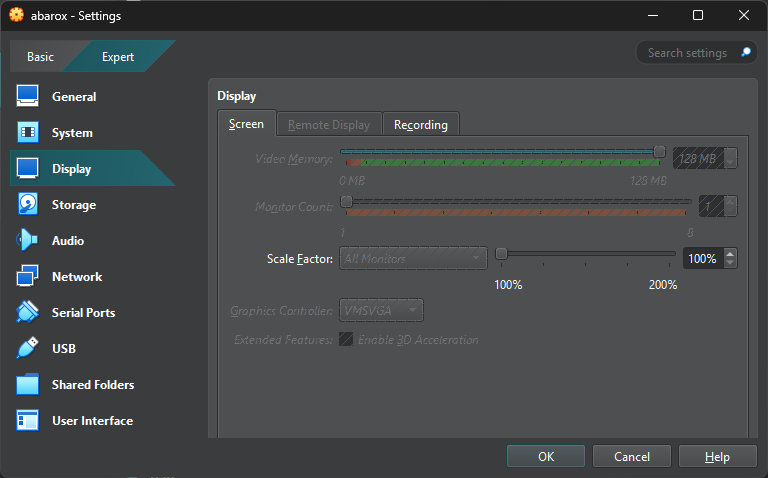This screenshot has height=478, width=768.
Task: Click the USB plug icon
Action: click(x=27, y=348)
